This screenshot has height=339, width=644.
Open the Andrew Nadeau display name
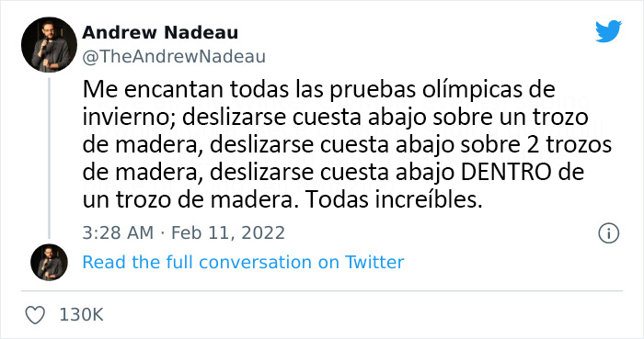[x=160, y=33]
